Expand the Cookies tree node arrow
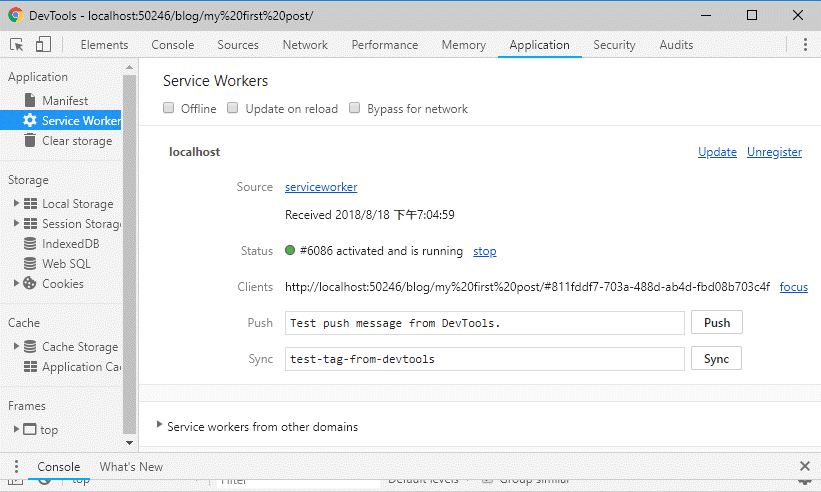821x492 pixels. pyautogui.click(x=16, y=284)
